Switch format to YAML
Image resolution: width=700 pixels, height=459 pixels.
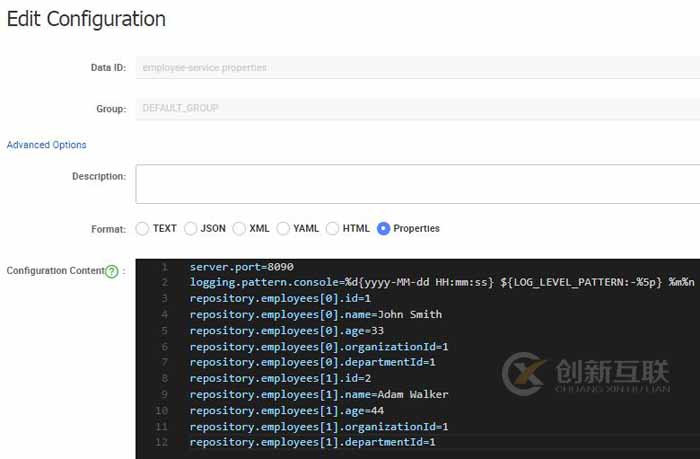(x=283, y=228)
